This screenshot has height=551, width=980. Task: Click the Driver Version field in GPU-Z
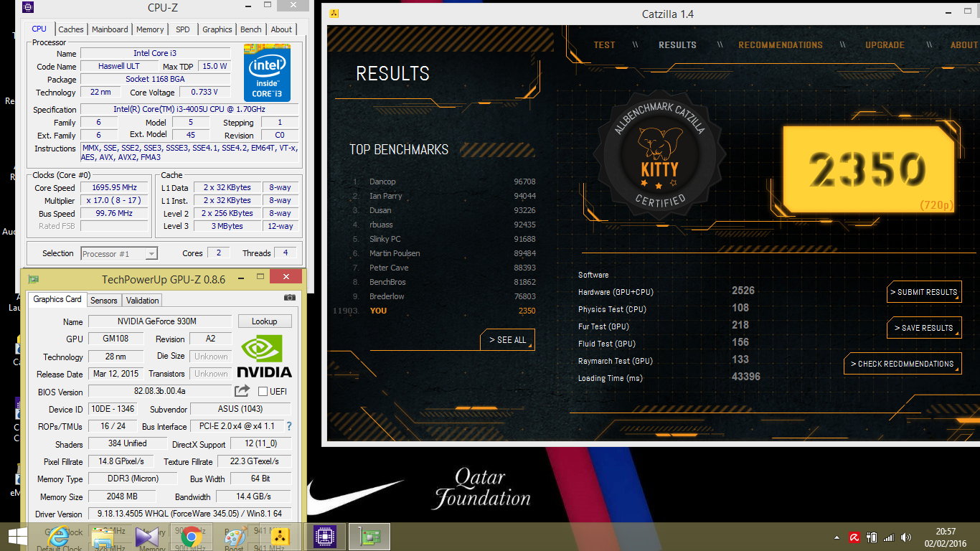[189, 514]
